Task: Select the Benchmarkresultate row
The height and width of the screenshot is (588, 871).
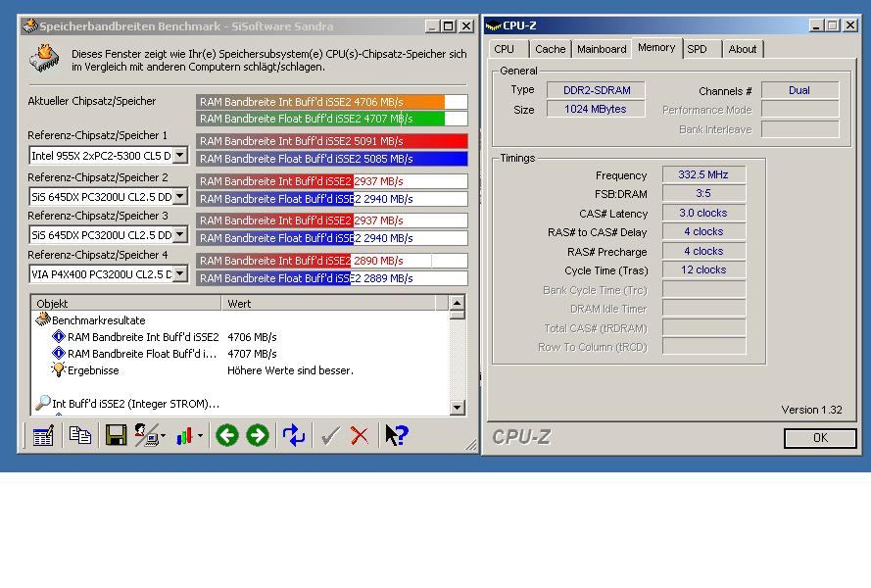Action: 239,320
